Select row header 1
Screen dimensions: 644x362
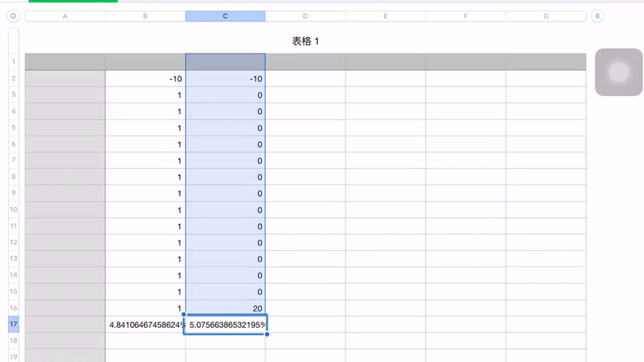[14, 62]
